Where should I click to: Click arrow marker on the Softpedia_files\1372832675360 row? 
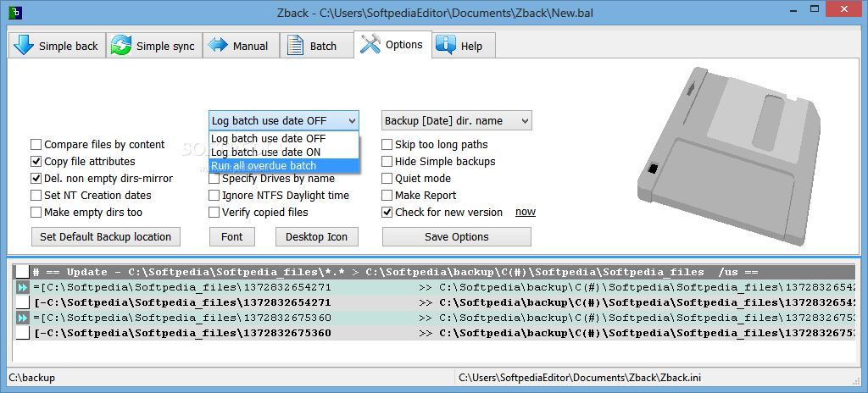point(22,318)
